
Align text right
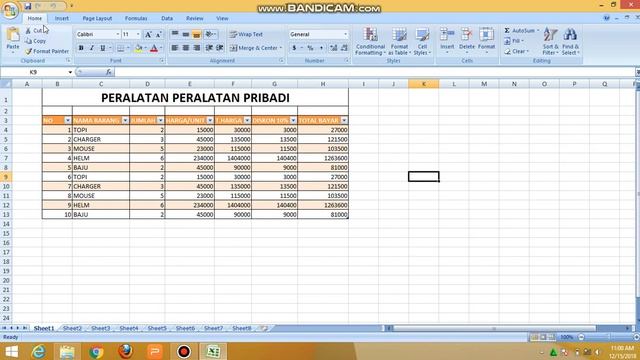[x=196, y=48]
